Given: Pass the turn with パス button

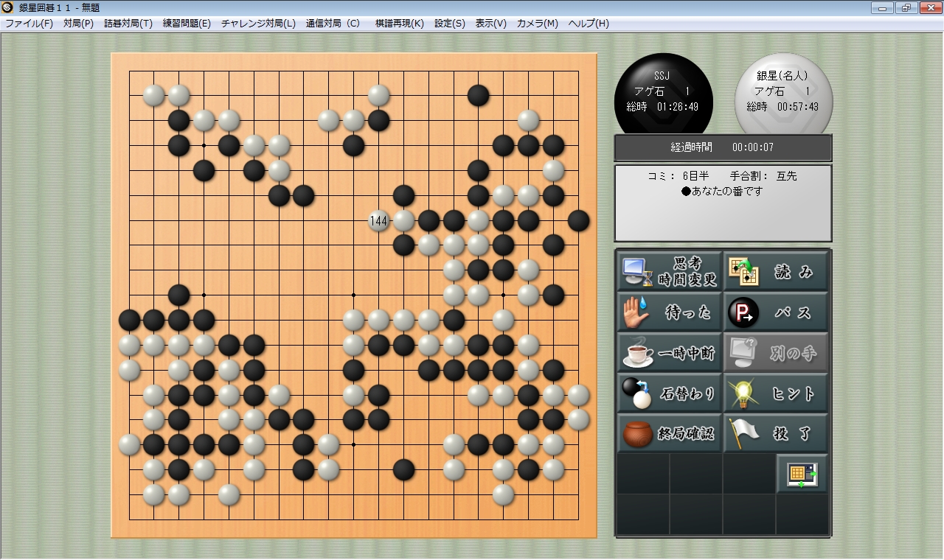Looking at the screenshot, I should (776, 312).
